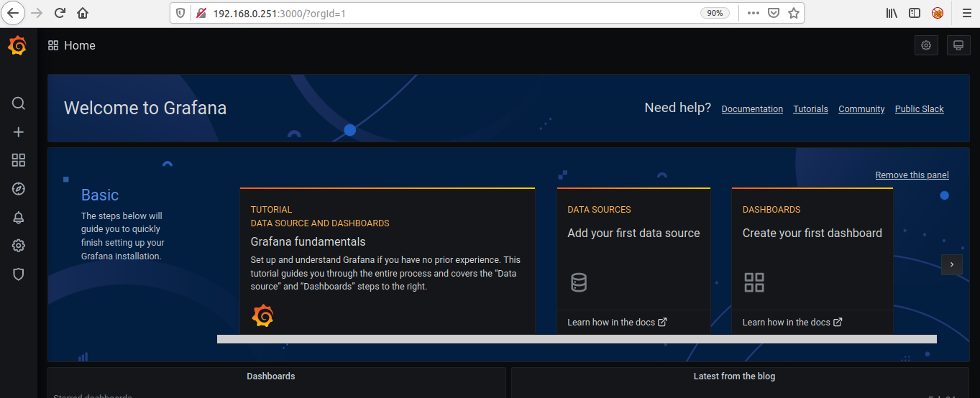Open the Search icon in the sidebar
Image resolution: width=980 pixels, height=398 pixels.
click(x=19, y=103)
